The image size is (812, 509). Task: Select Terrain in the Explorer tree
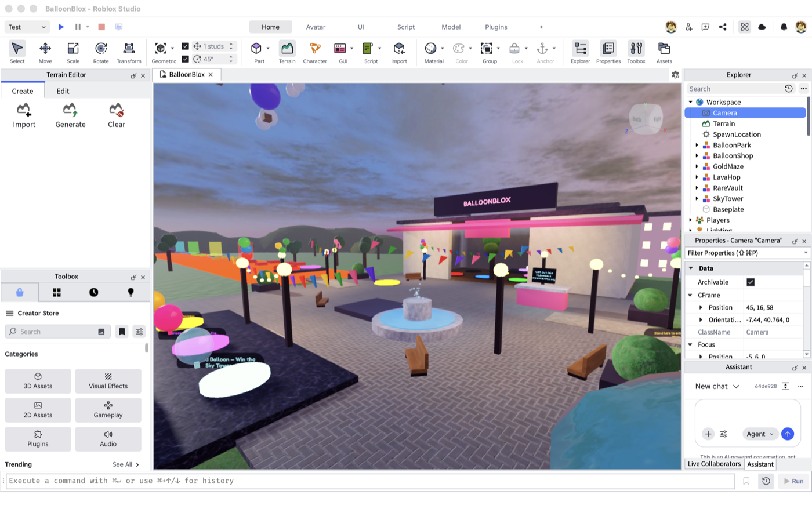tap(723, 124)
